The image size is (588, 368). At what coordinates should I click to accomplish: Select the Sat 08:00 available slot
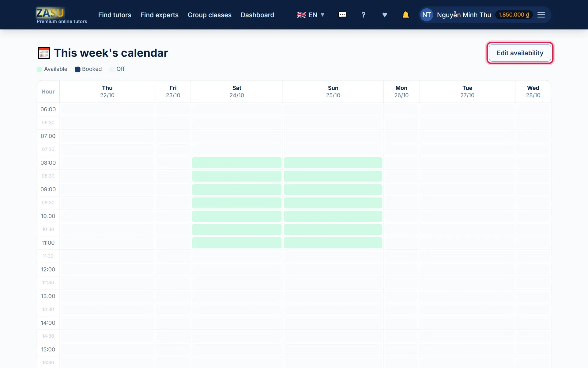(x=237, y=163)
